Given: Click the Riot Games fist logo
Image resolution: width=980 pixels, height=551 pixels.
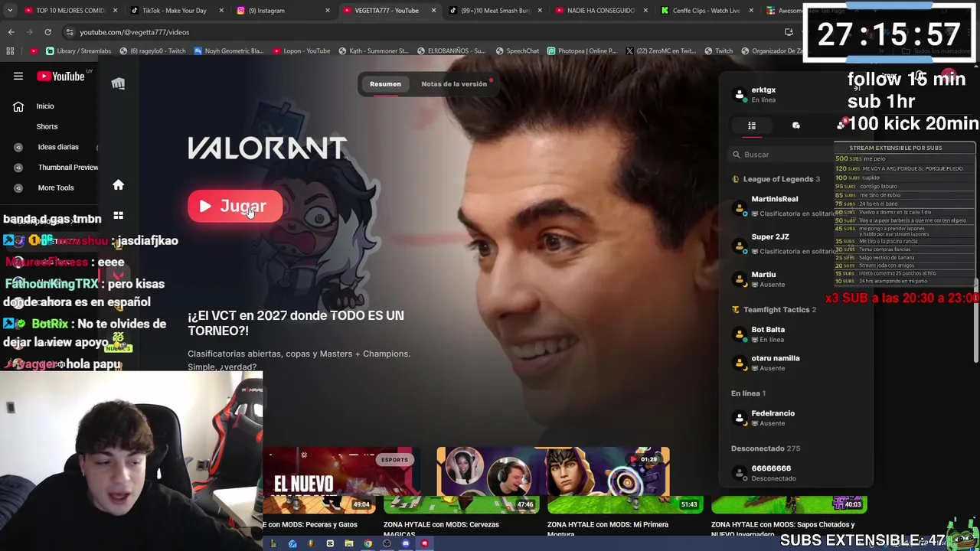Looking at the screenshot, I should click(118, 83).
